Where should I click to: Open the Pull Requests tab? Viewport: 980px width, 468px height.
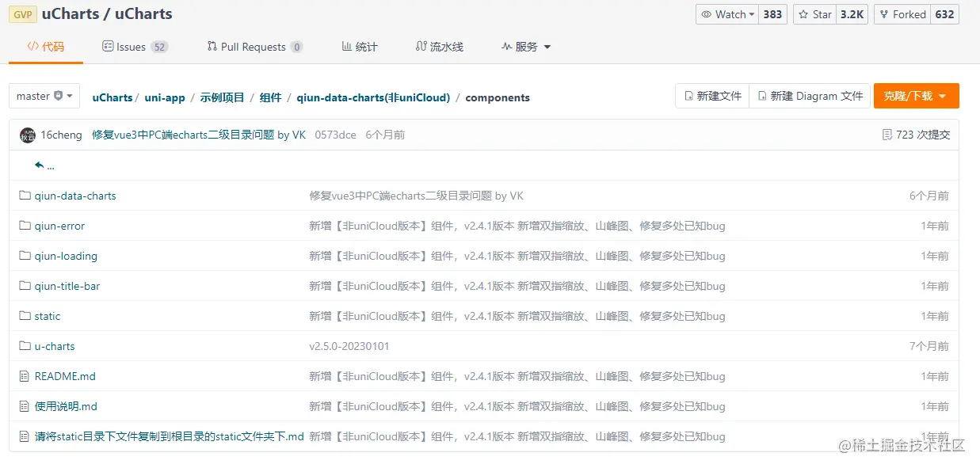[x=255, y=47]
